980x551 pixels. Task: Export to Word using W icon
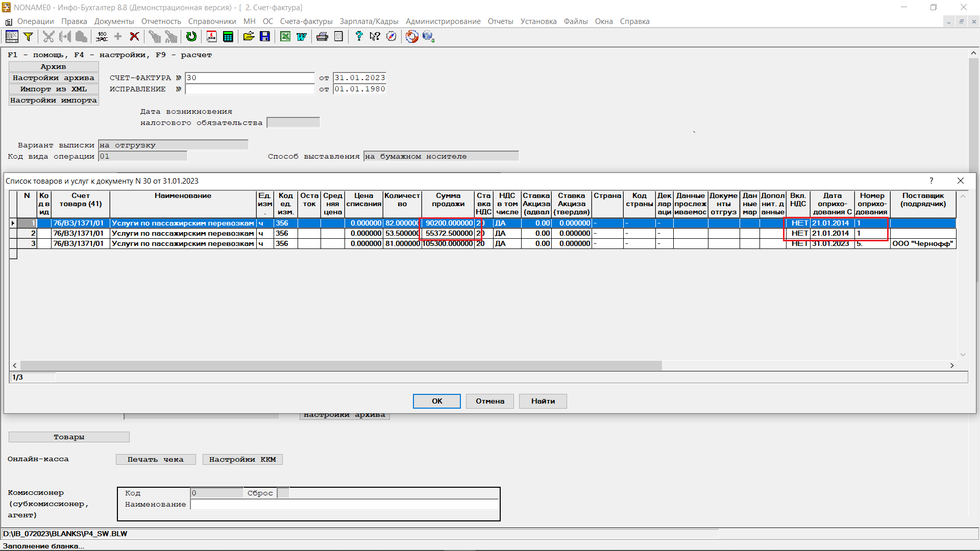click(302, 36)
